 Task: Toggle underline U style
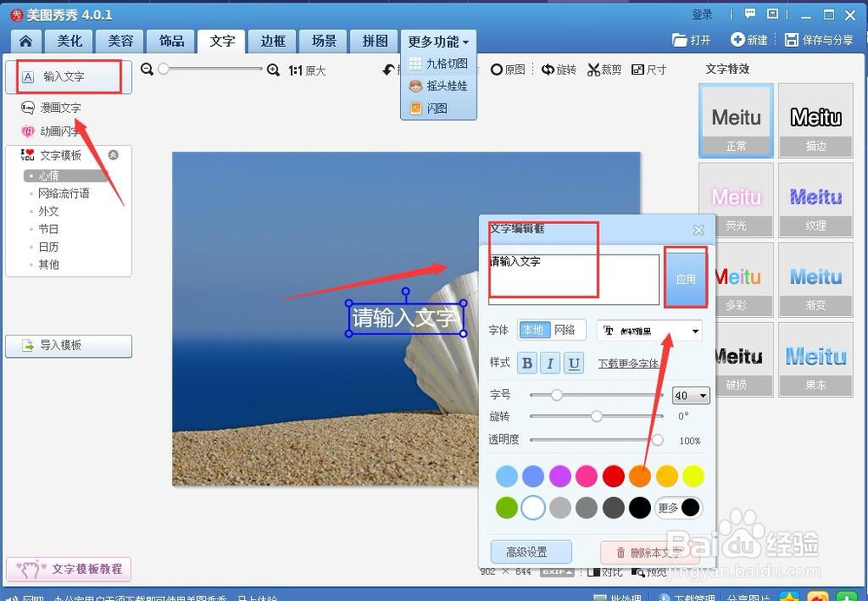[x=574, y=363]
